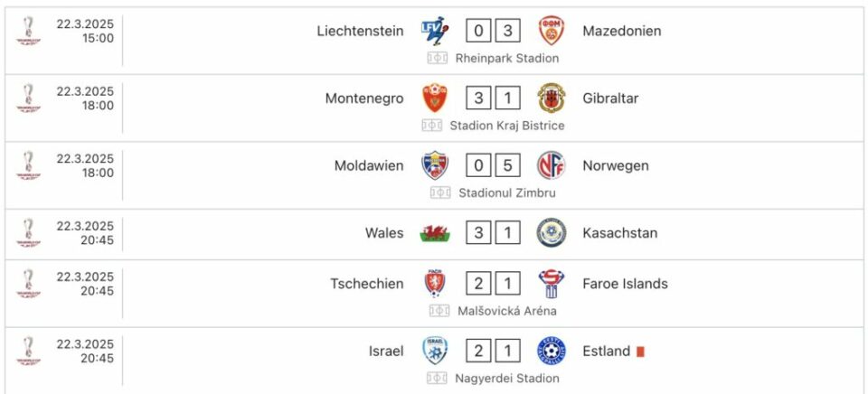Click the Kasachstan team crest icon
Image resolution: width=868 pixels, height=394 pixels.
(x=552, y=233)
